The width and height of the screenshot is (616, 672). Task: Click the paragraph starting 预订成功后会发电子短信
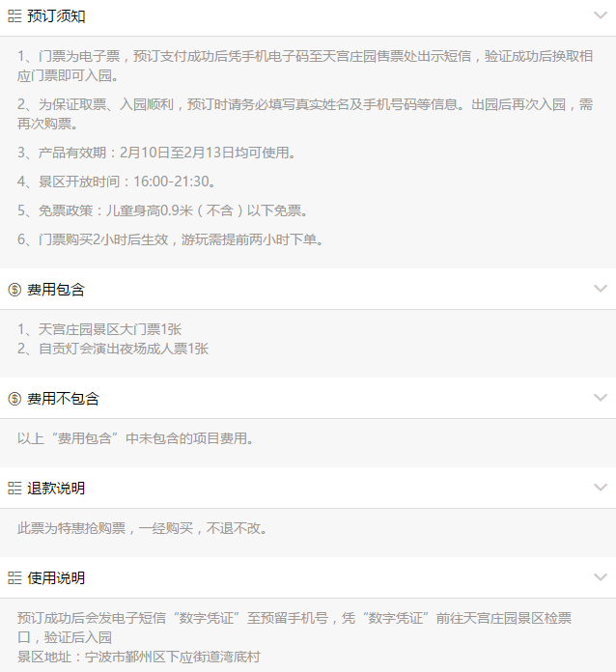[x=294, y=628]
